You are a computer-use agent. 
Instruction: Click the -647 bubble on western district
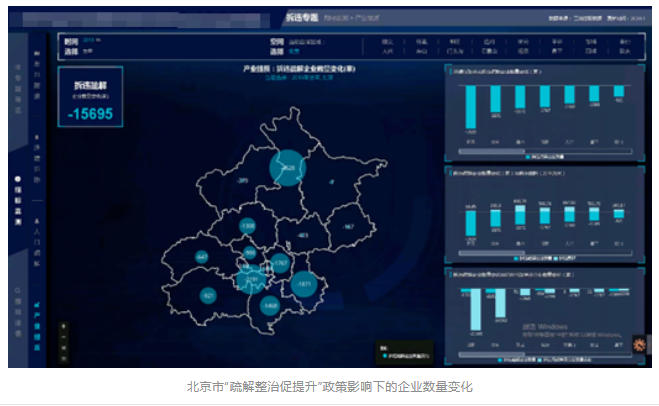click(202, 258)
